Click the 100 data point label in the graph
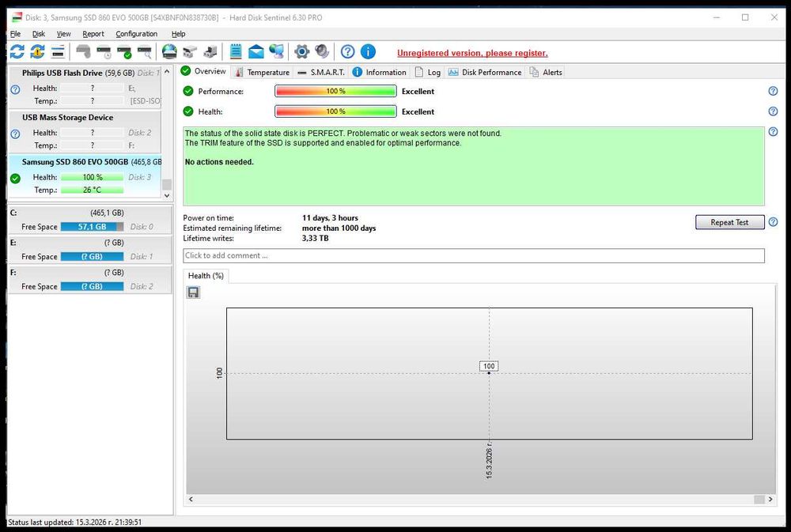 tap(489, 367)
